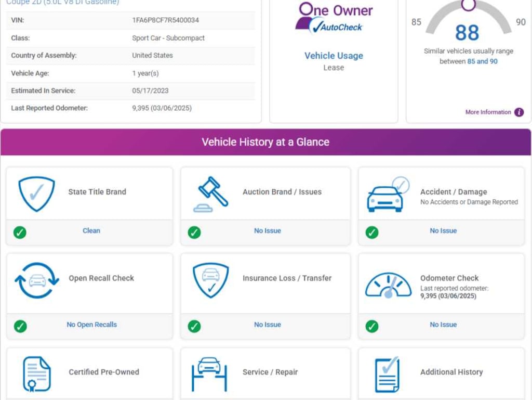Click the Additional History clipboard icon
This screenshot has width=532, height=400.
(388, 374)
